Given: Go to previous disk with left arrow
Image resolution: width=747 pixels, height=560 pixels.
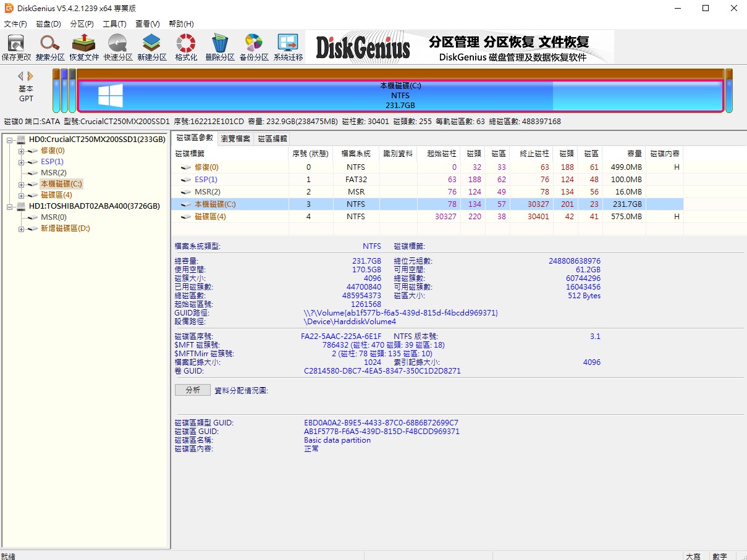Looking at the screenshot, I should (x=20, y=76).
